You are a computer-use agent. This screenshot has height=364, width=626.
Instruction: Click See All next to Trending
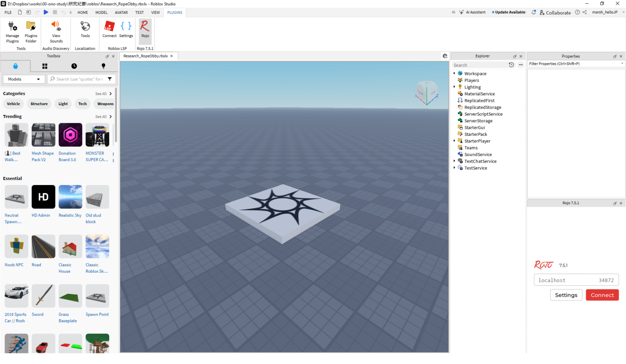click(102, 116)
